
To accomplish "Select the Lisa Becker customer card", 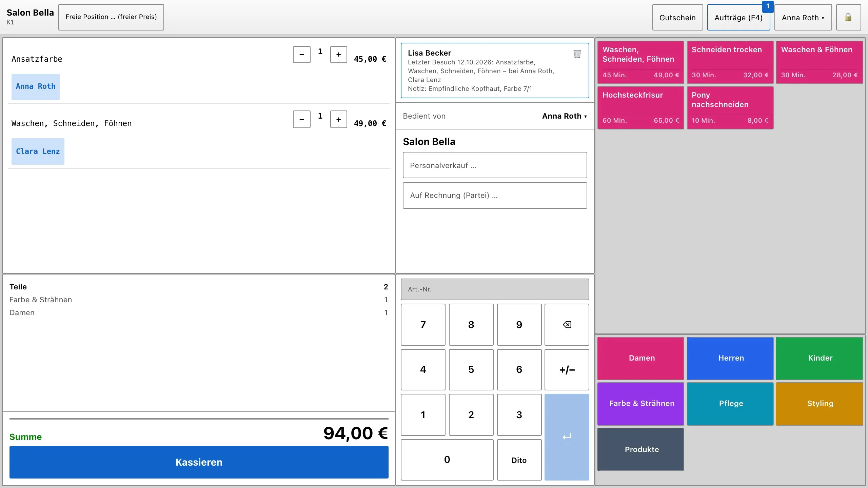I will point(495,70).
